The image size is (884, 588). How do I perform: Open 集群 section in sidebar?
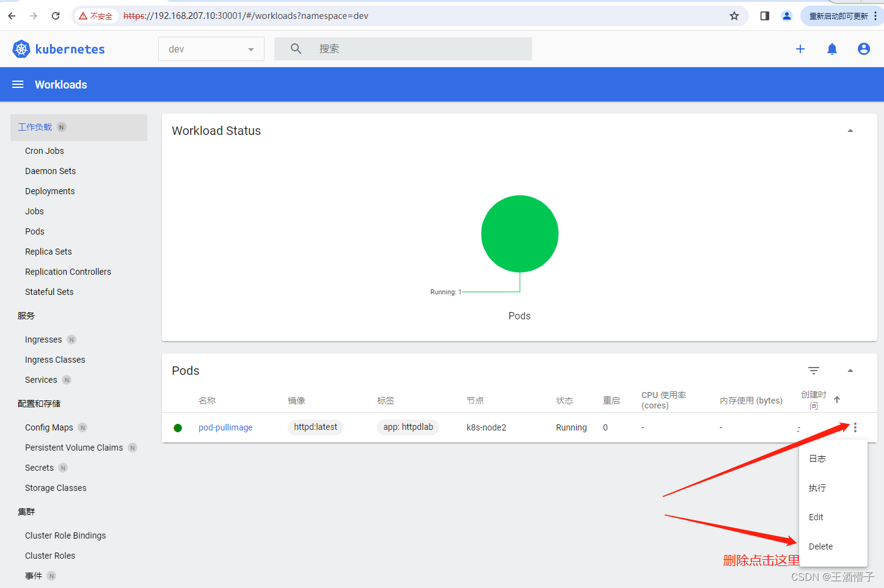(x=26, y=512)
